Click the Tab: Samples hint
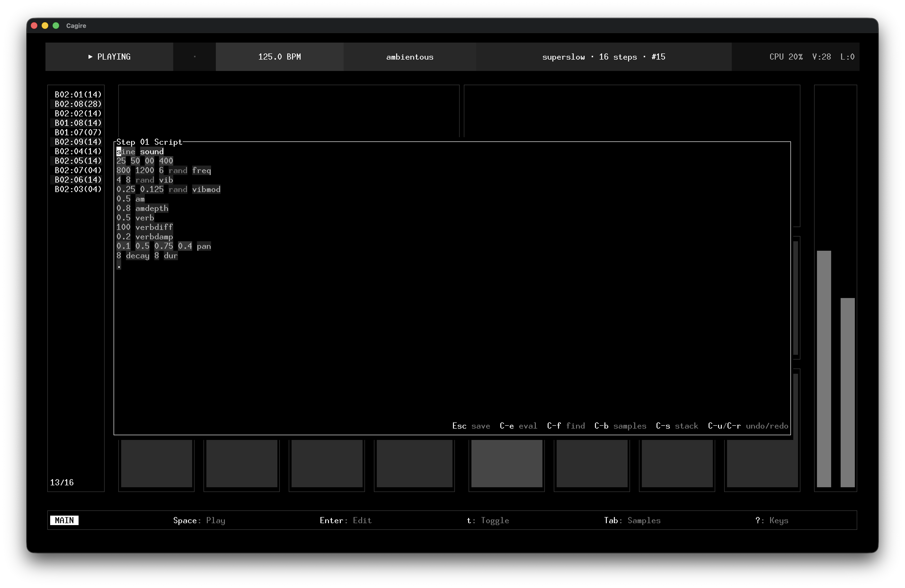The height and width of the screenshot is (588, 905). click(632, 520)
